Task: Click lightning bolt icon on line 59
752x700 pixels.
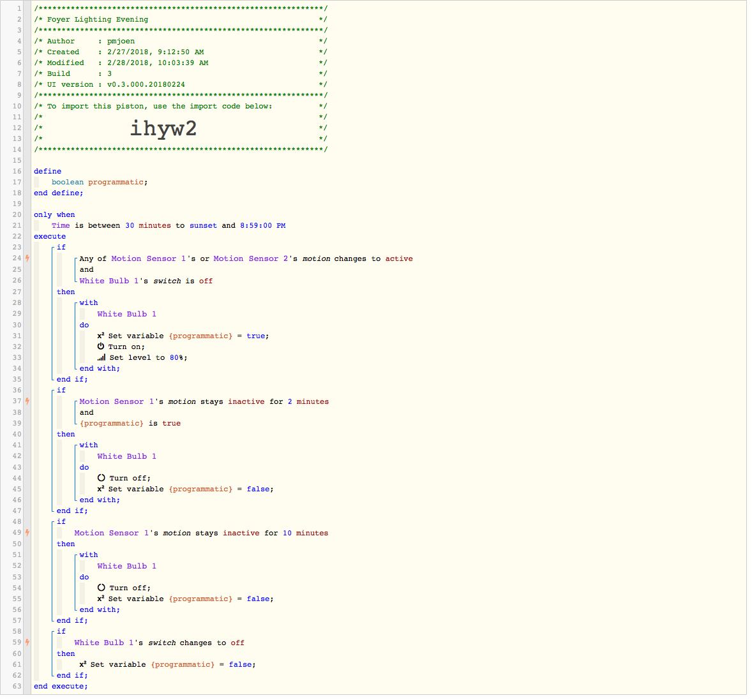Action: coord(27,642)
